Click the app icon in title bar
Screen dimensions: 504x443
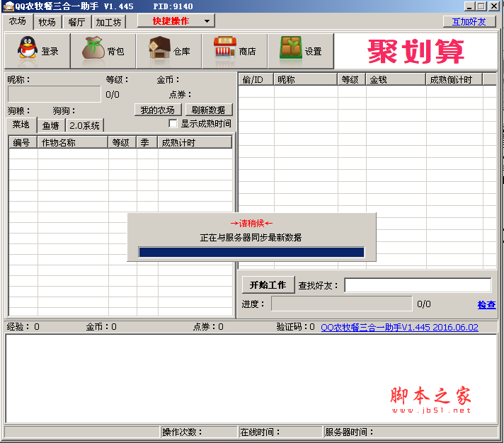tap(8, 6)
